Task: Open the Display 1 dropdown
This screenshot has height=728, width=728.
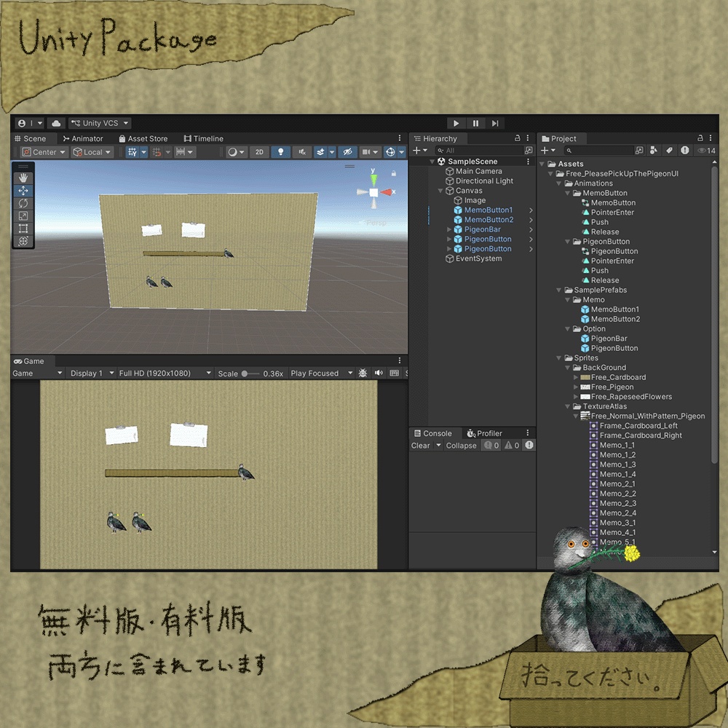Action: 92,373
